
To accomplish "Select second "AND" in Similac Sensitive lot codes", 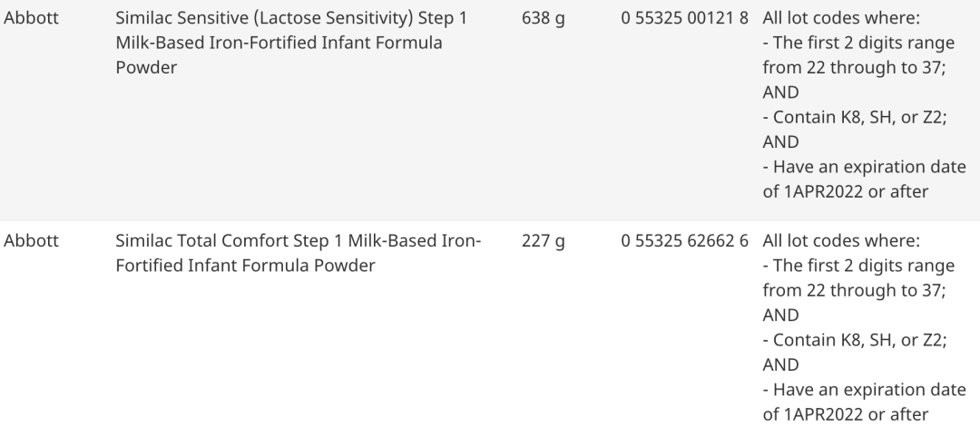I will pyautogui.click(x=781, y=141).
